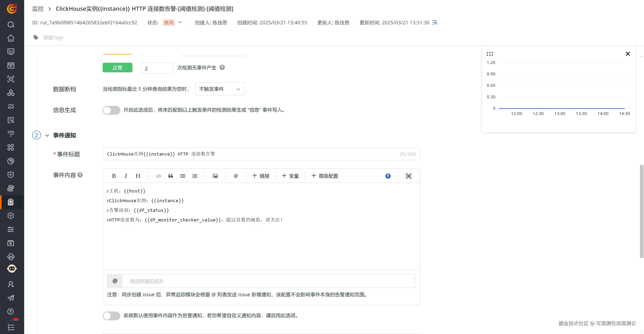Click 监控 breadcrumb link
The width and height of the screenshot is (644, 334).
(x=38, y=9)
